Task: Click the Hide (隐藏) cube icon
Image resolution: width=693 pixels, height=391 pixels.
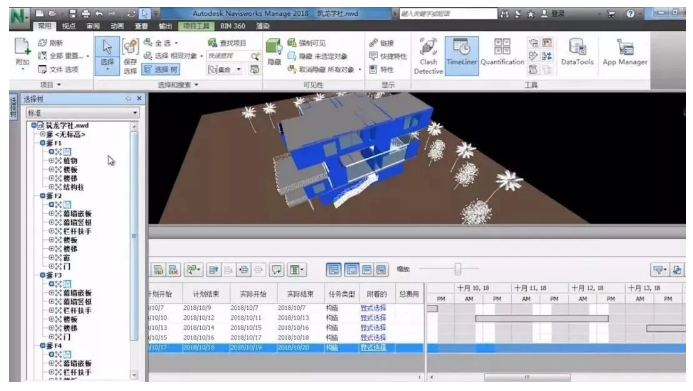Action: 274,47
